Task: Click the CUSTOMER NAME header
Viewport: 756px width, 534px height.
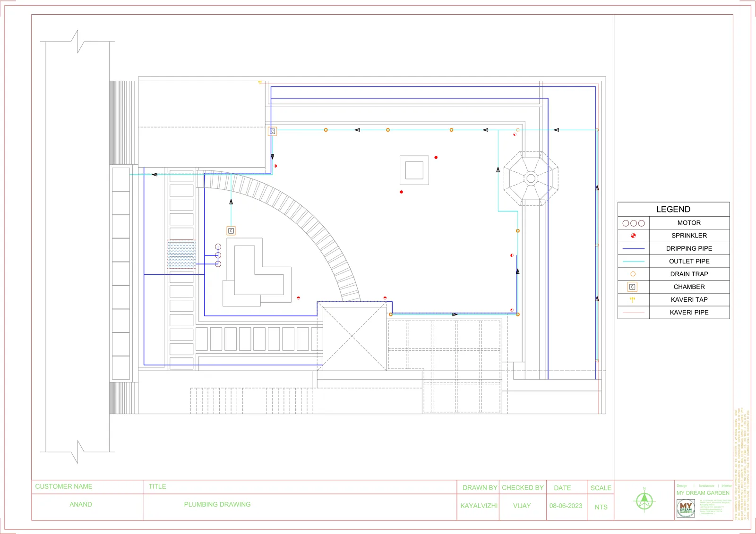Action: click(x=64, y=486)
